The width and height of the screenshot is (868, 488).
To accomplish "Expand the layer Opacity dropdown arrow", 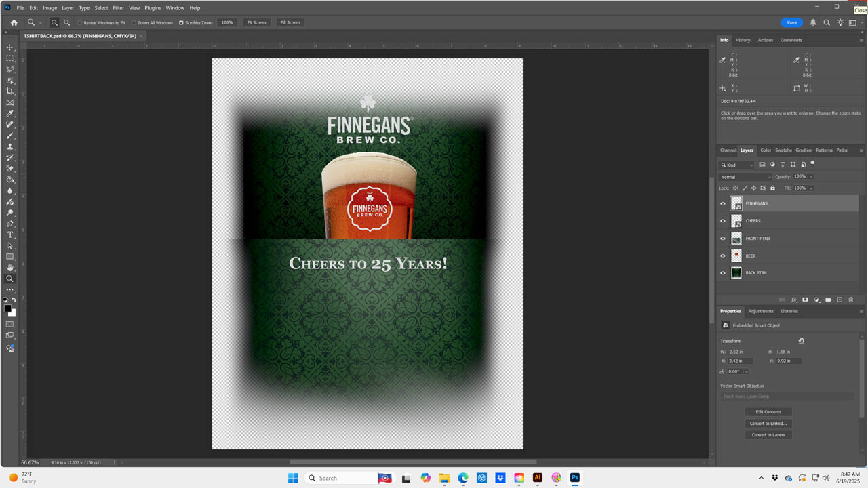I will coord(811,177).
